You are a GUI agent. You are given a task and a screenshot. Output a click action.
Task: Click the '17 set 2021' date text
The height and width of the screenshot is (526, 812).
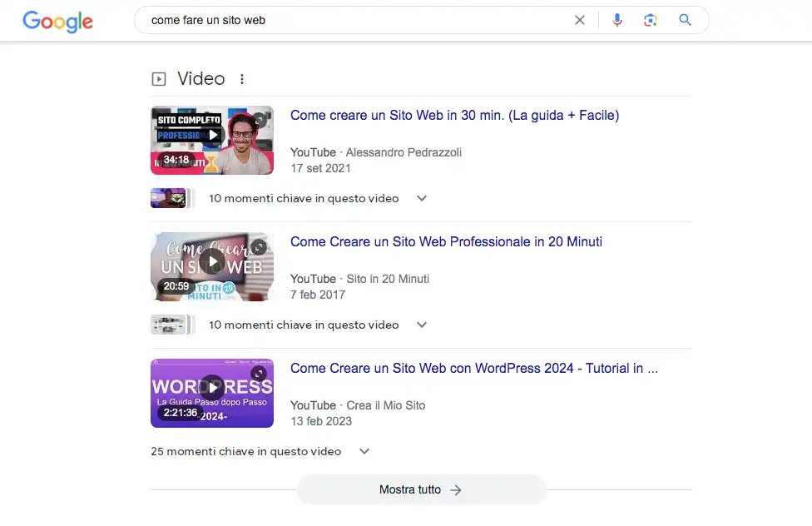pos(320,168)
